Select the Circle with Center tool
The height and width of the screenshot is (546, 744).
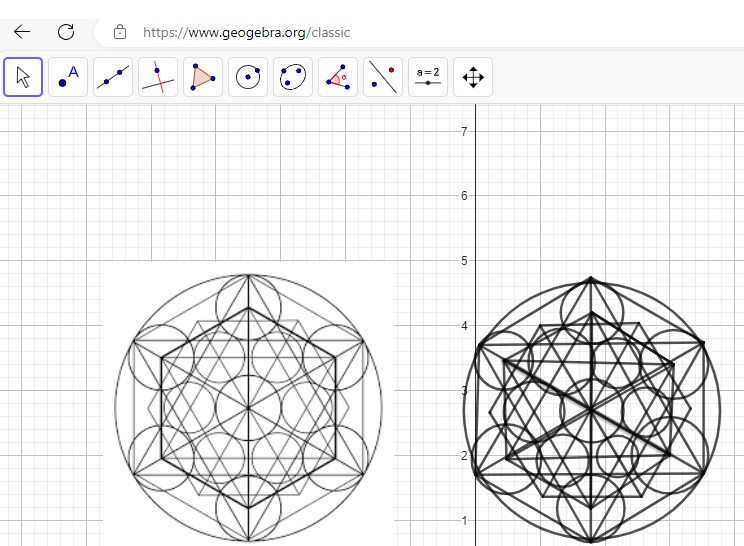tap(248, 77)
